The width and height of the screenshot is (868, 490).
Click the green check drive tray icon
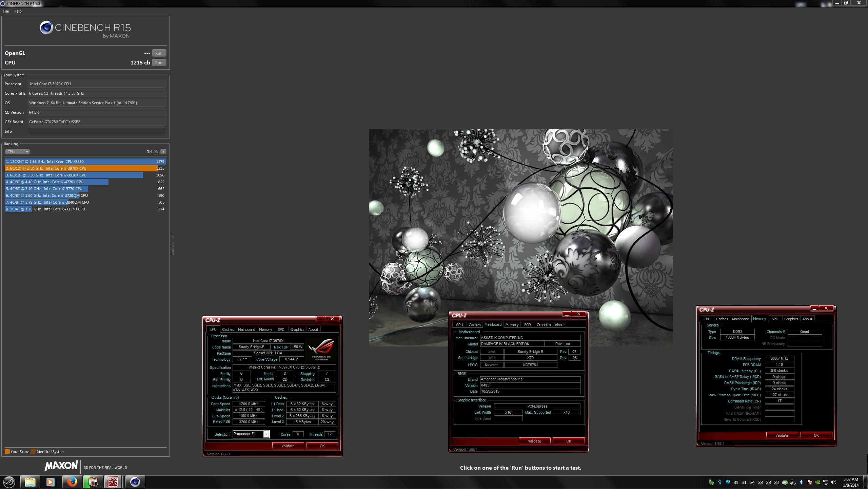click(x=785, y=483)
